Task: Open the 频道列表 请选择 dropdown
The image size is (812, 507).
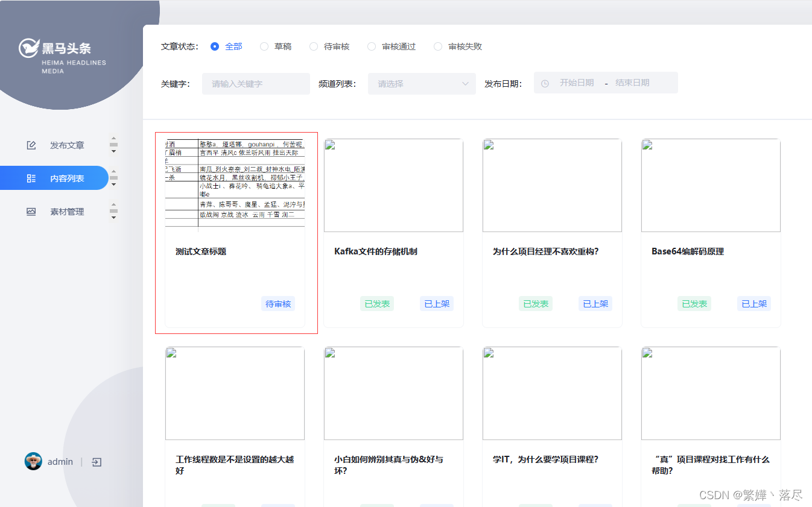Action: [x=422, y=84]
